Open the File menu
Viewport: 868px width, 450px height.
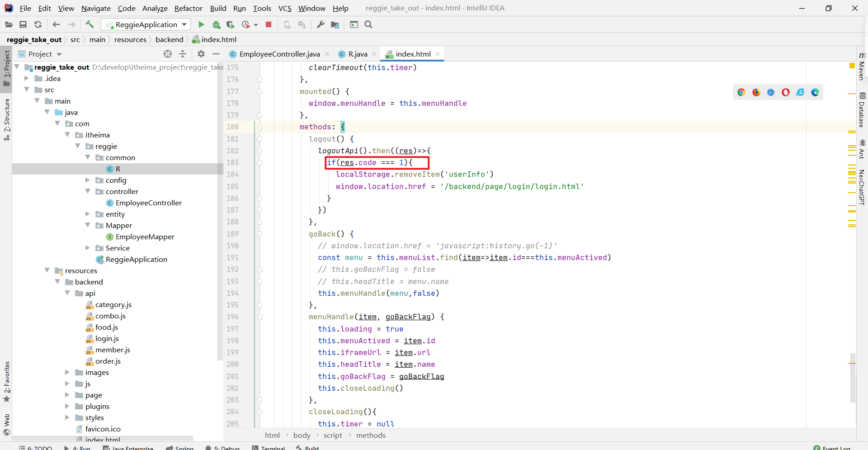(x=25, y=8)
